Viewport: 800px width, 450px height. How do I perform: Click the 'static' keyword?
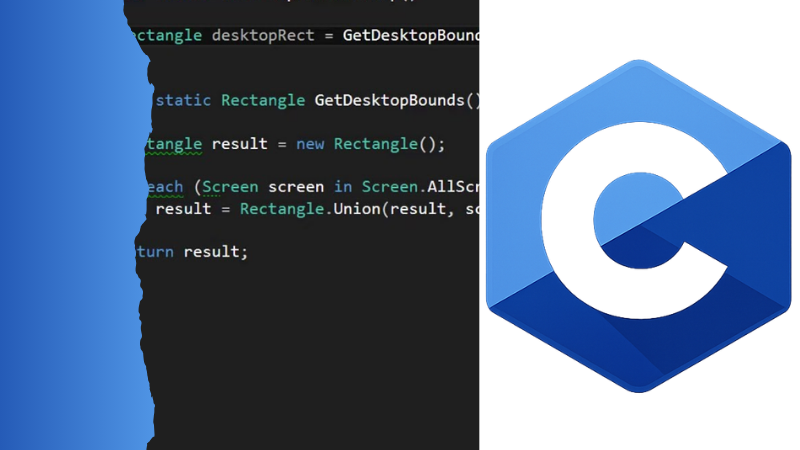click(183, 101)
